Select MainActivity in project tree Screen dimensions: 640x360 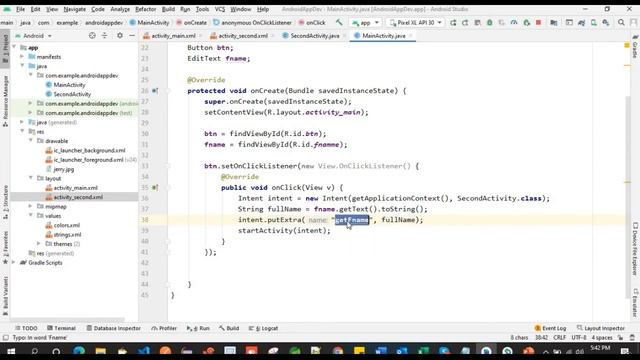pyautogui.click(x=65, y=85)
